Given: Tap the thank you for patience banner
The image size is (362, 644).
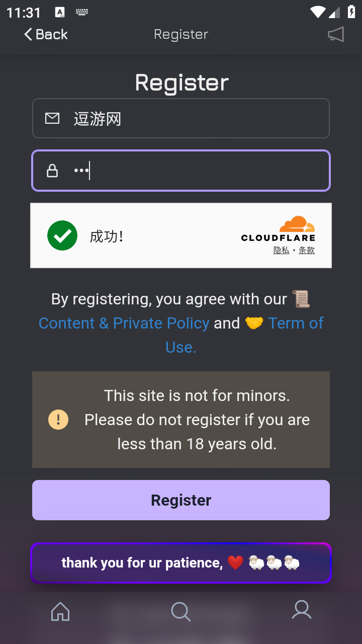Looking at the screenshot, I should [x=181, y=563].
